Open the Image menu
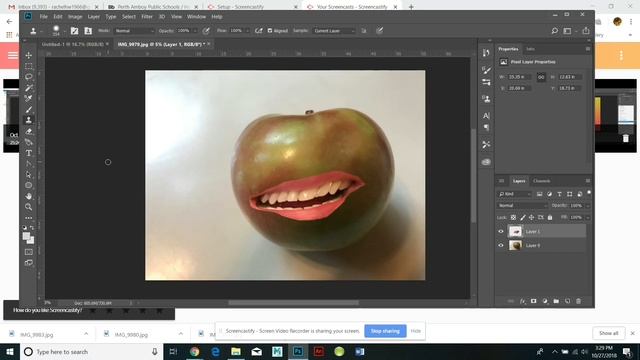Viewport: 640px width, 360px height. coord(75,17)
